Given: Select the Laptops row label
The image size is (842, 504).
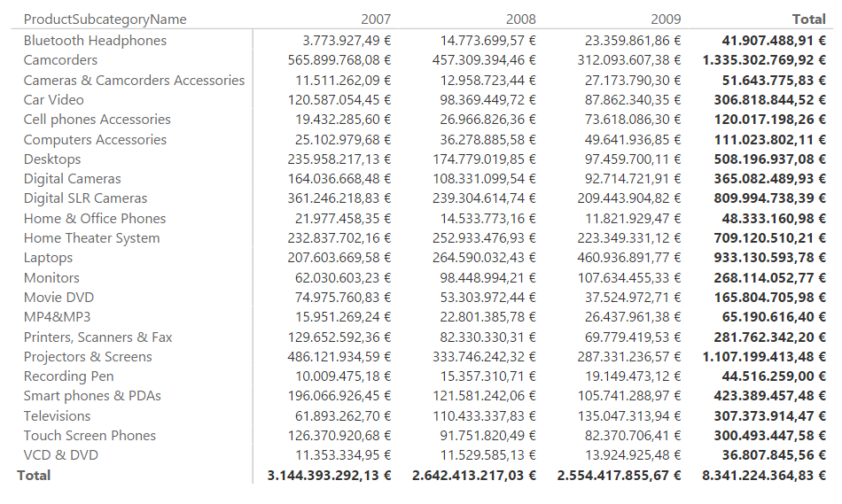Looking at the screenshot, I should (x=48, y=258).
